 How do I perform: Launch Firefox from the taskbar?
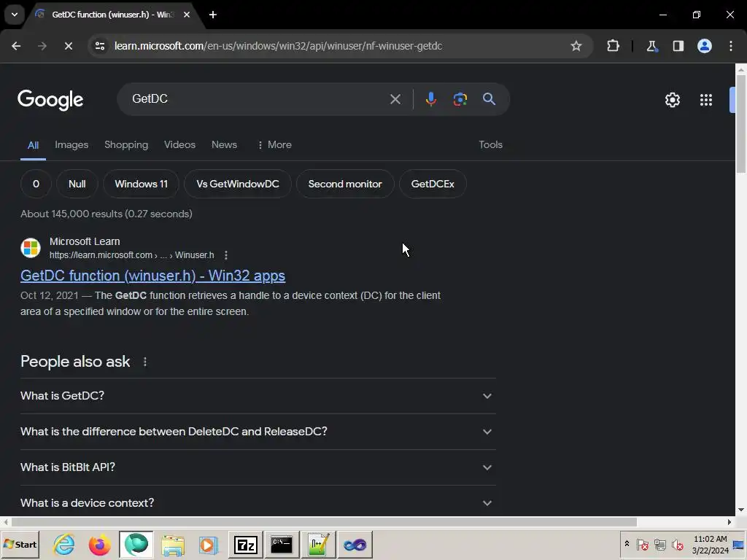tap(99, 545)
